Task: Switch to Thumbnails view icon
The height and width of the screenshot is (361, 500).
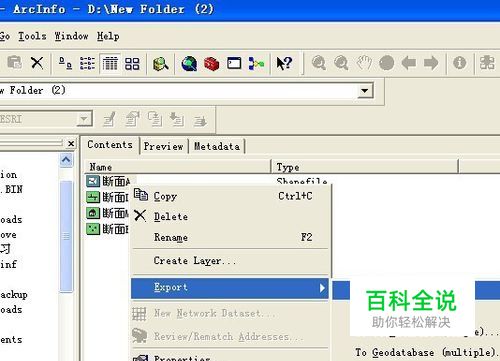Action: [132, 63]
